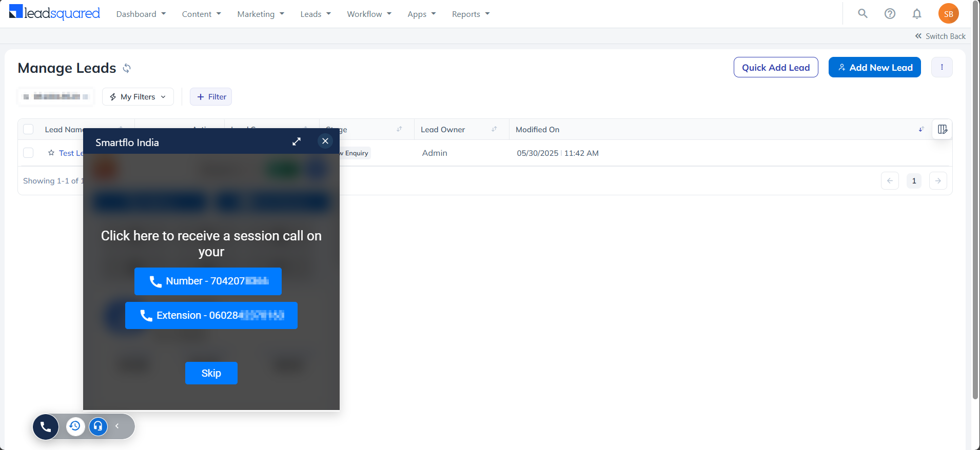Select page 1 in pagination
Viewport: 980px width, 450px height.
[914, 181]
